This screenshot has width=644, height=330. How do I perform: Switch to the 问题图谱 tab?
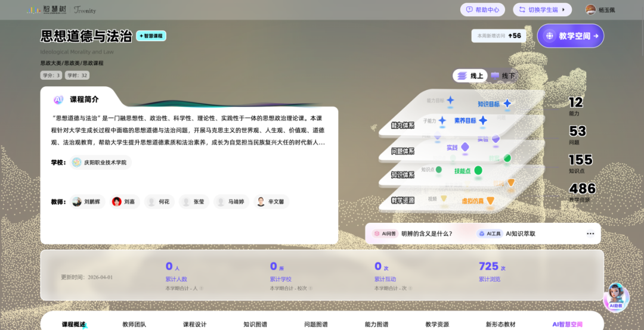click(316, 324)
